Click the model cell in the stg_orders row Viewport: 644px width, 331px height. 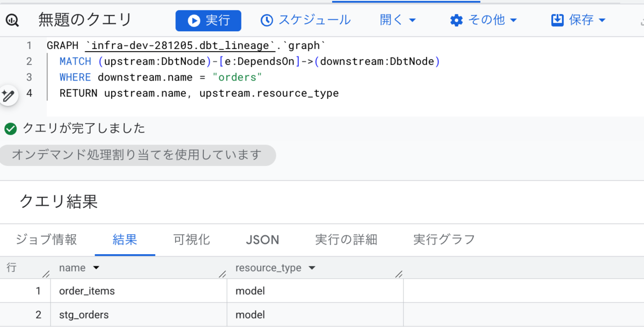point(315,314)
